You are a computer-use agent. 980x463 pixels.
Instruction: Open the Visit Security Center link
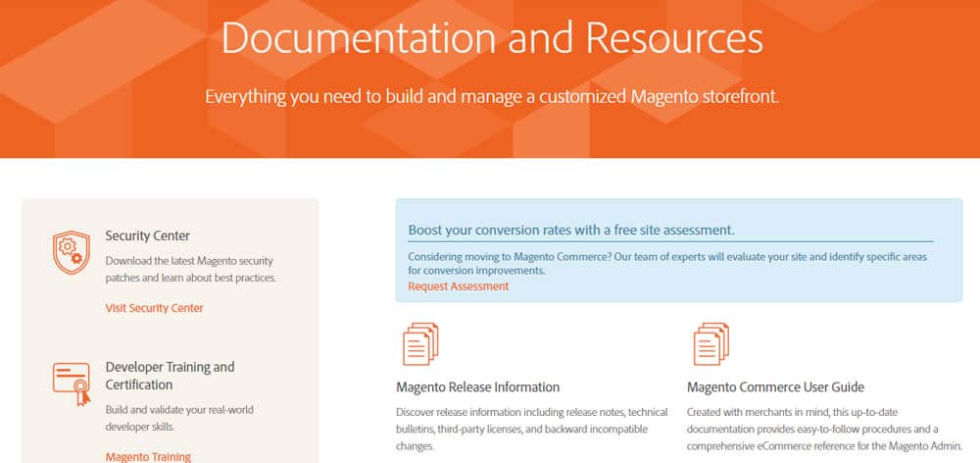point(155,308)
